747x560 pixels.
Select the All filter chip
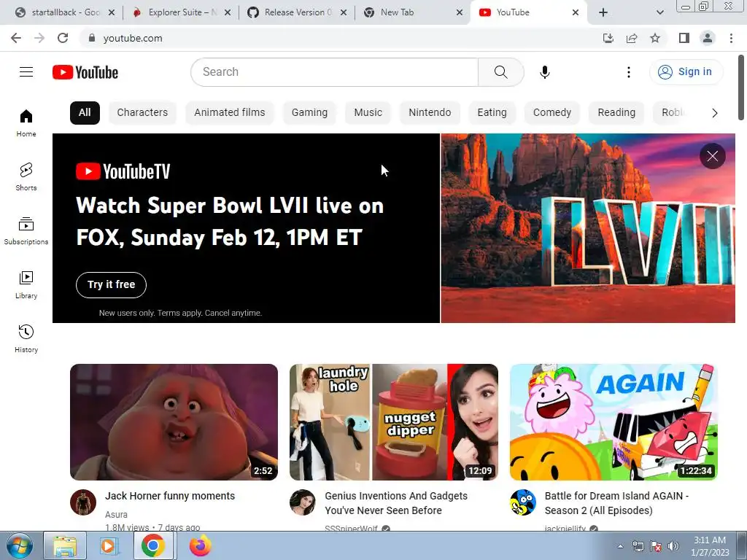click(85, 113)
